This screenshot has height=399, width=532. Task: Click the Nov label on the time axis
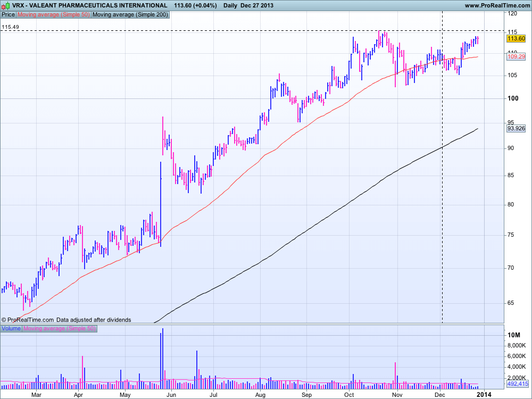tap(397, 395)
